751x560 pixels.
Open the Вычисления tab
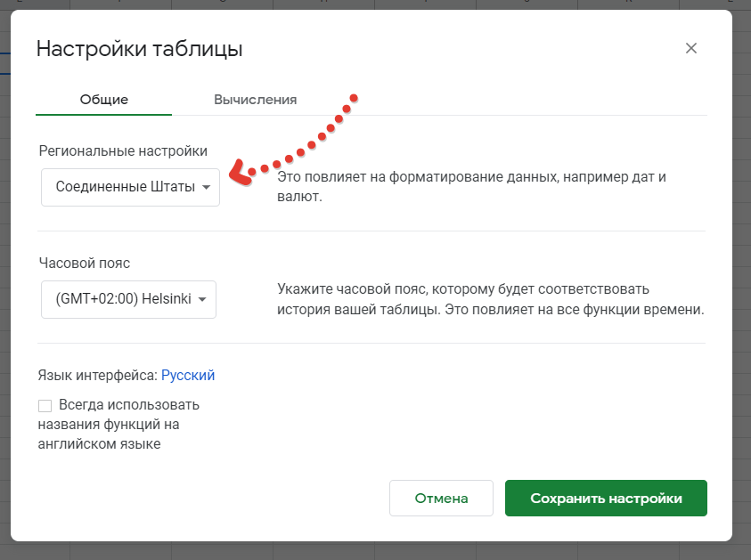(256, 100)
